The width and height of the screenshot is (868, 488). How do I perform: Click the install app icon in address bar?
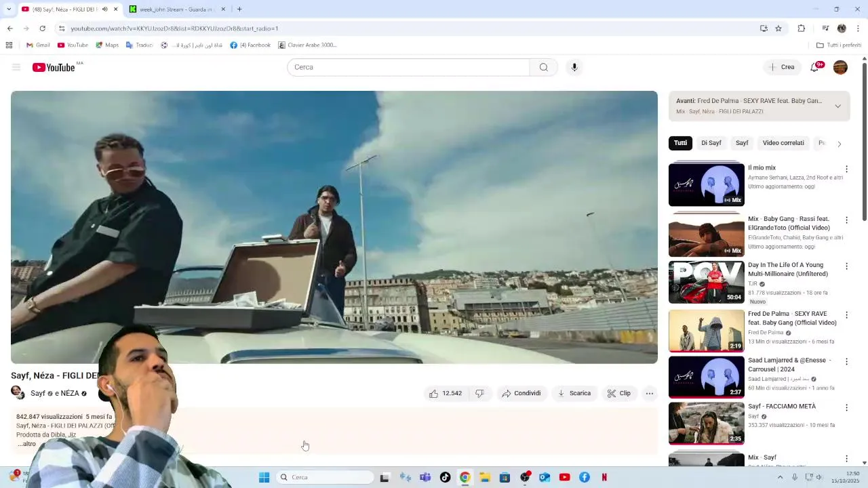pyautogui.click(x=764, y=28)
